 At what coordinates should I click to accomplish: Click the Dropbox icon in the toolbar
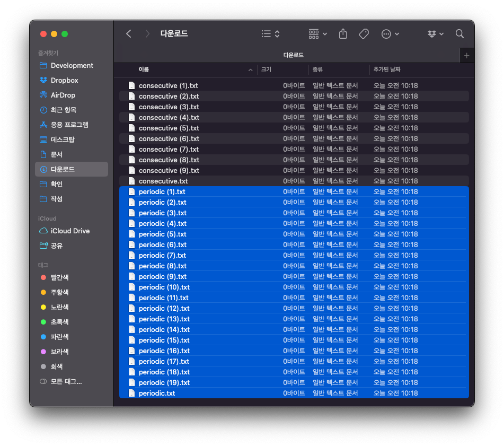[x=431, y=33]
